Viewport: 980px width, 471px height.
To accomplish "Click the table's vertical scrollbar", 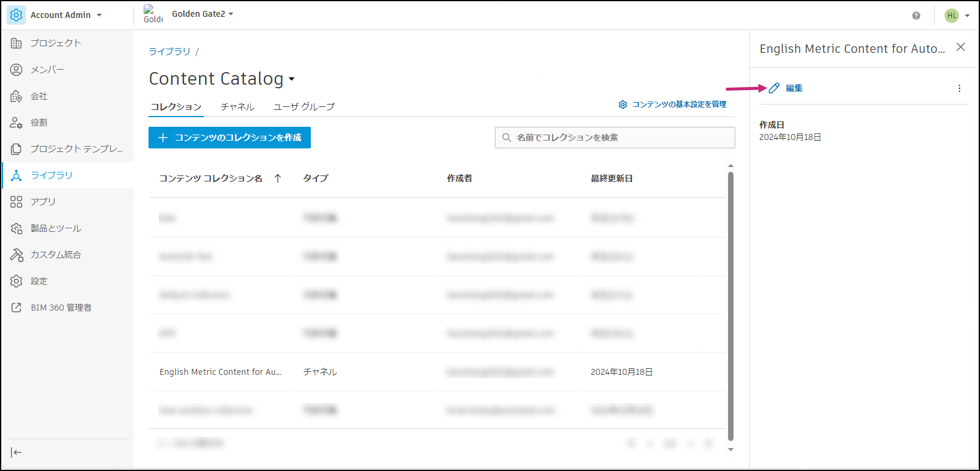I will click(x=731, y=306).
